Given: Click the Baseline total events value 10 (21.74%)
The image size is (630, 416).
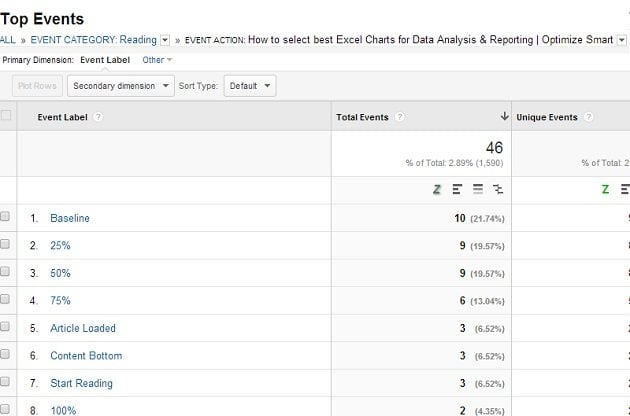Looking at the screenshot, I should click(x=479, y=218).
